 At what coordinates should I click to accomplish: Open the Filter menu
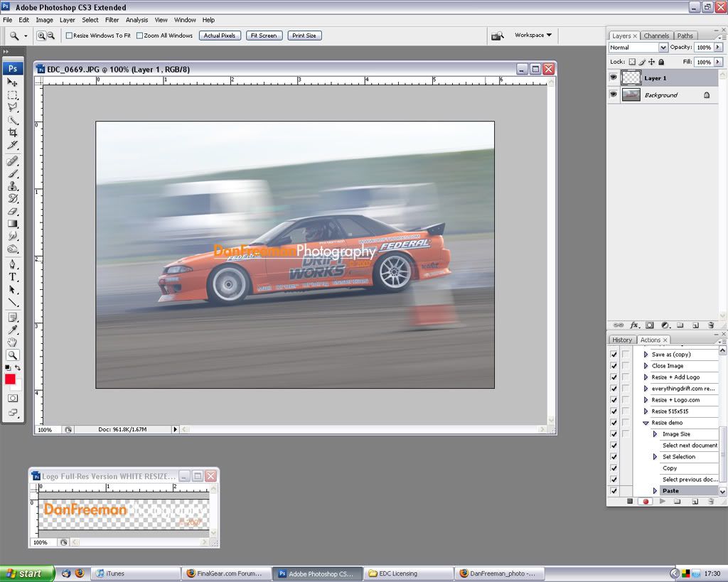tap(112, 20)
